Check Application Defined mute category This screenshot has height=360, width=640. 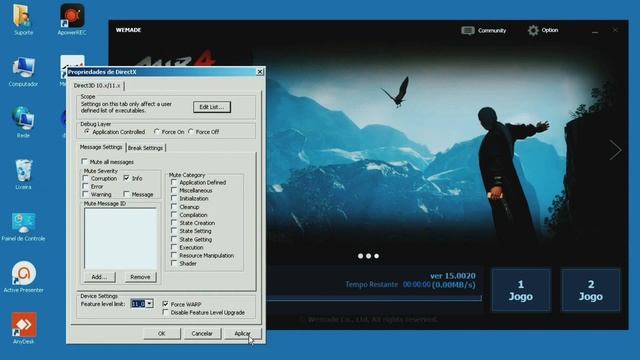point(174,182)
